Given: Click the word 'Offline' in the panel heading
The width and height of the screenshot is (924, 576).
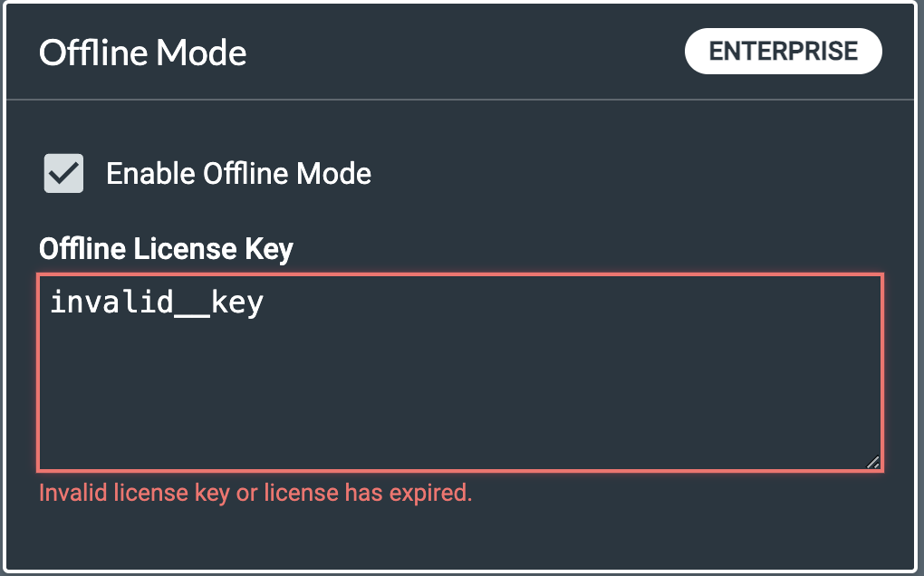Looking at the screenshot, I should [x=93, y=53].
